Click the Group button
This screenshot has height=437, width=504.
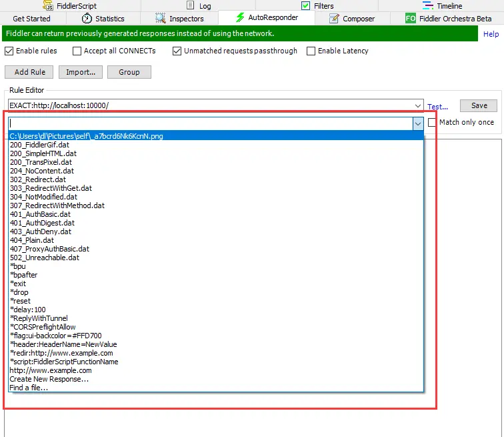(x=129, y=72)
